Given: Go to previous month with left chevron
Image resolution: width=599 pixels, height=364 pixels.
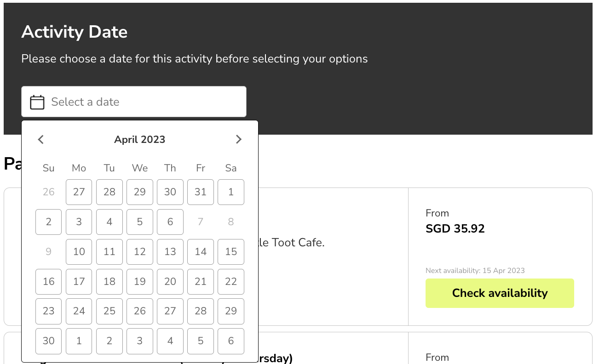Looking at the screenshot, I should pos(41,139).
